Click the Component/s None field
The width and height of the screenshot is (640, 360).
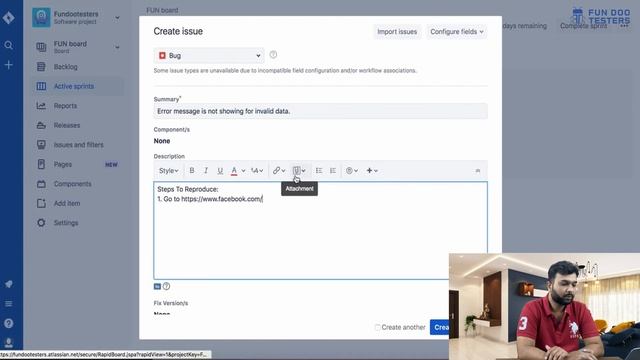pos(162,141)
